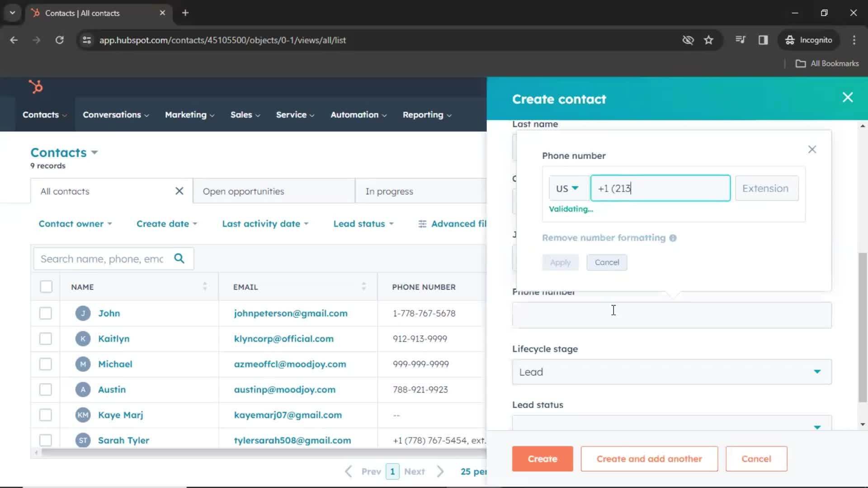
Task: Click the Contacts tab menu item
Action: [x=40, y=114]
